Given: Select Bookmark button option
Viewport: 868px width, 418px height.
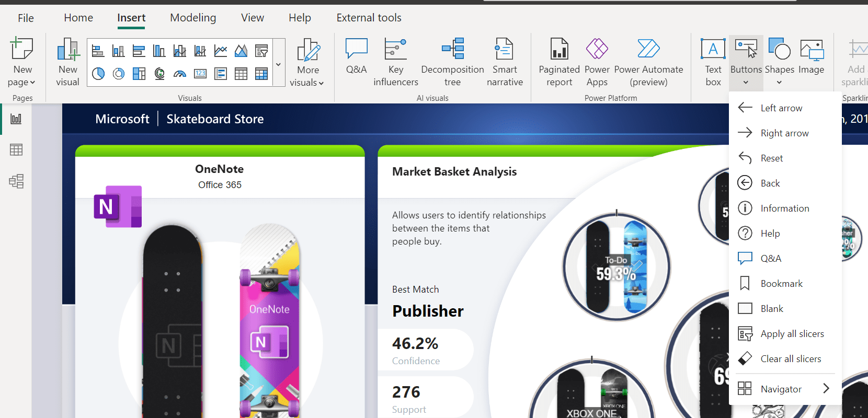Looking at the screenshot, I should [x=785, y=284].
